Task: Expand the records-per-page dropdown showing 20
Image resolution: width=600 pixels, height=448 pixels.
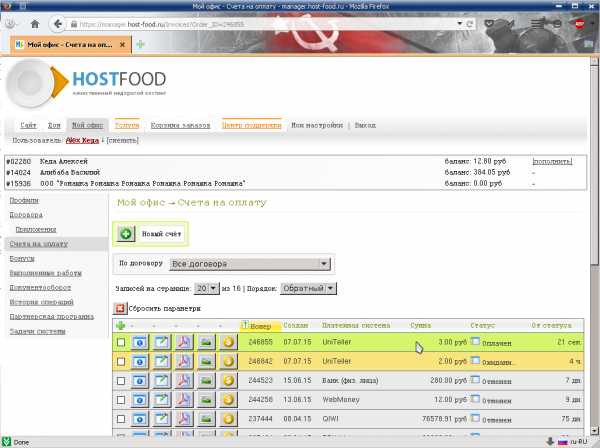Action: (x=207, y=288)
